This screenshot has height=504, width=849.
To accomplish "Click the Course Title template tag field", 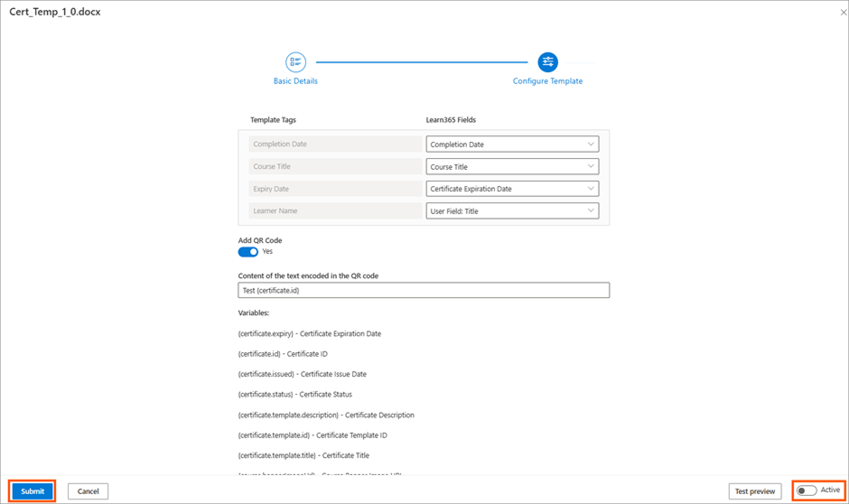I will coord(335,167).
